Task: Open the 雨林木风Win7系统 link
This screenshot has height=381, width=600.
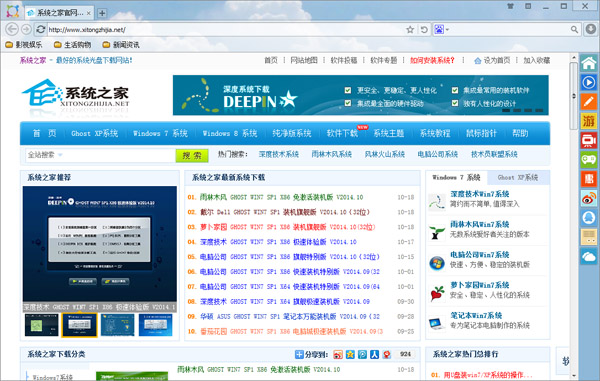Action: (x=479, y=225)
